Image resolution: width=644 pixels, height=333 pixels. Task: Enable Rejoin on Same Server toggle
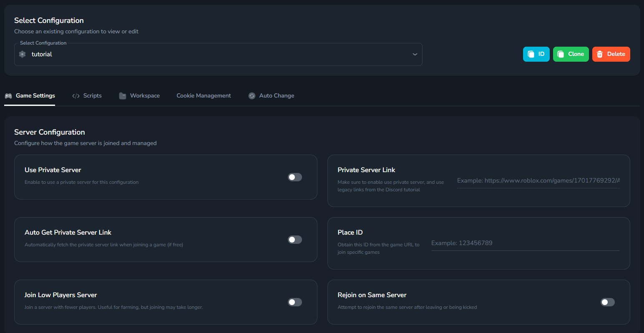[608, 302]
